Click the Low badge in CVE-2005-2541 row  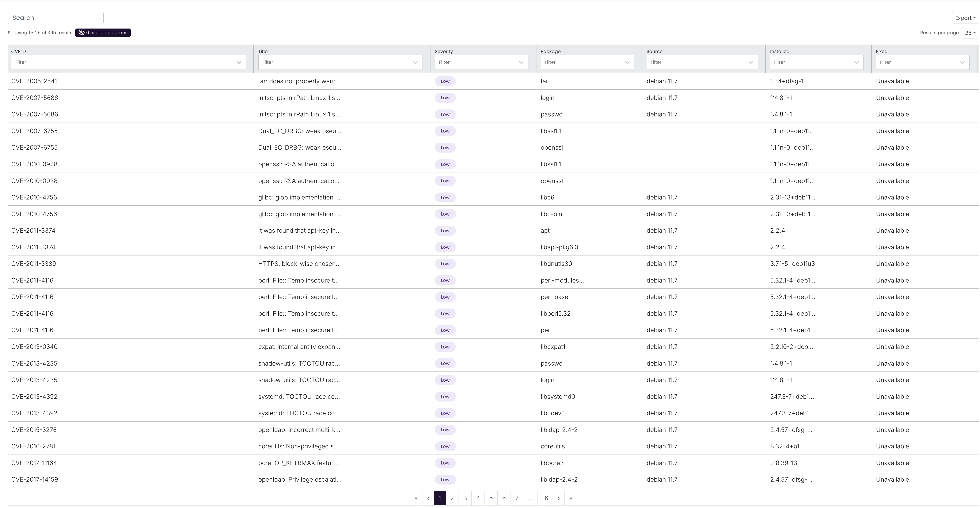click(445, 81)
